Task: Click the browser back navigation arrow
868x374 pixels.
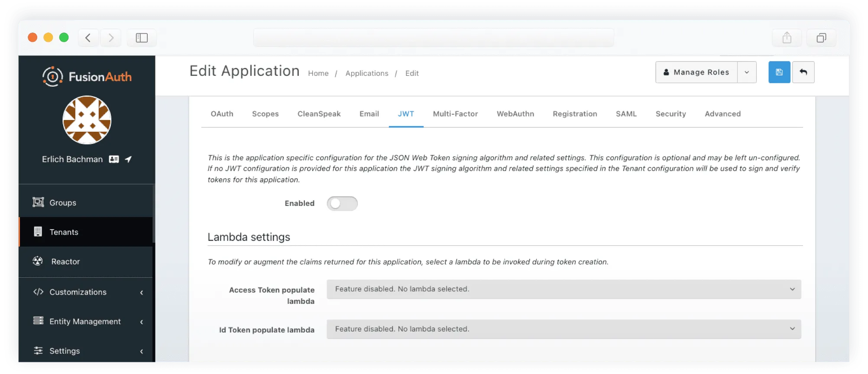Action: (88, 38)
